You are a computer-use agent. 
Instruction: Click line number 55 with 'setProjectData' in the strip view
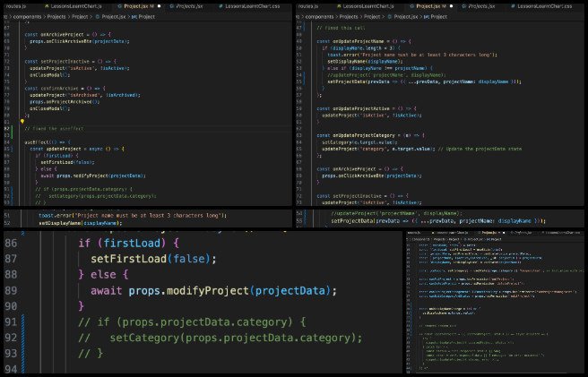299,221
